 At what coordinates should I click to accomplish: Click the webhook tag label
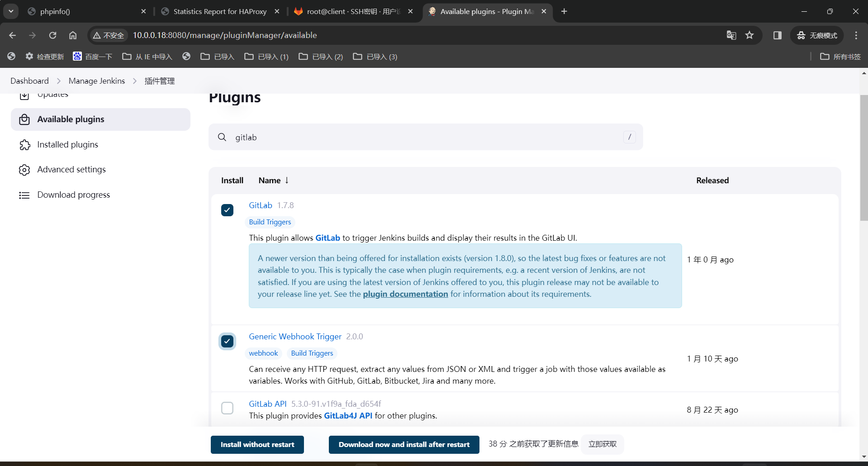pos(263,353)
